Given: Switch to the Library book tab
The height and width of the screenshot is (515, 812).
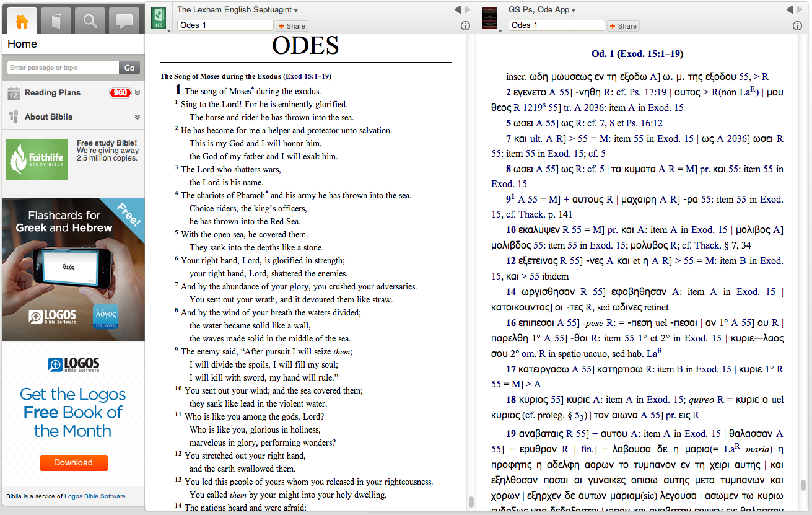Looking at the screenshot, I should point(56,22).
